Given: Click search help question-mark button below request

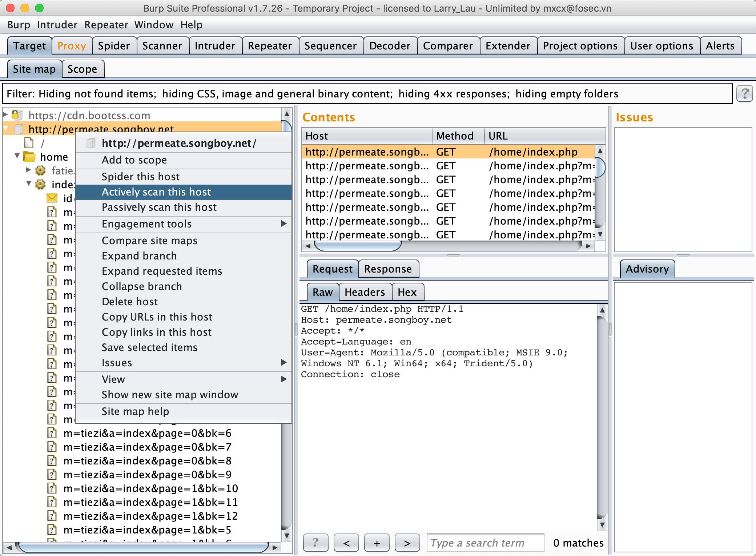Looking at the screenshot, I should coord(315,543).
